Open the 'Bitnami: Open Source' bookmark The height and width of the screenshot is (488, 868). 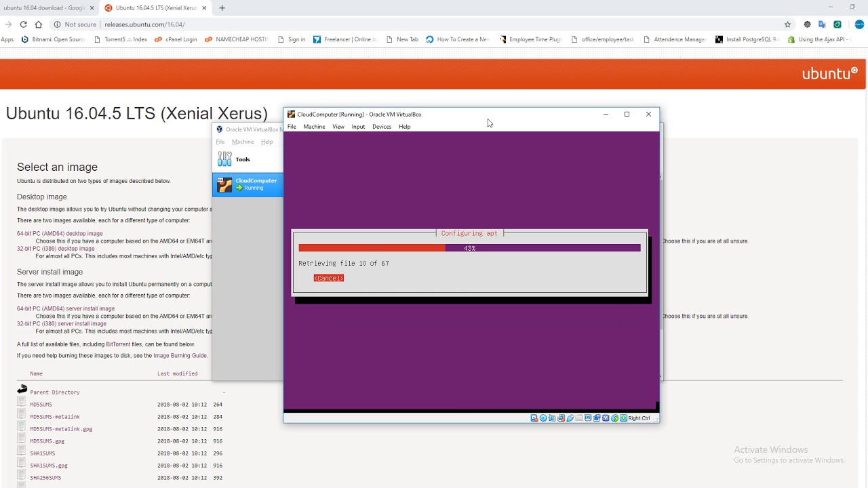54,39
